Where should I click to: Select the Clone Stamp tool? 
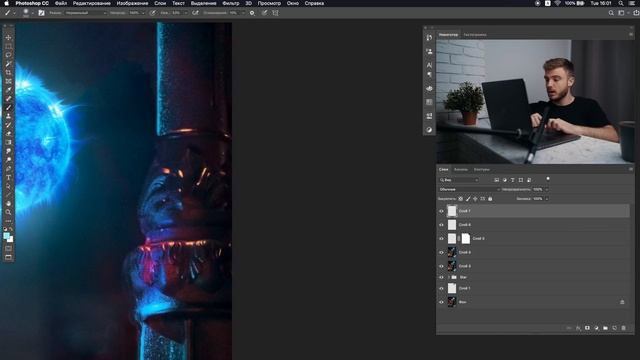(x=8, y=116)
